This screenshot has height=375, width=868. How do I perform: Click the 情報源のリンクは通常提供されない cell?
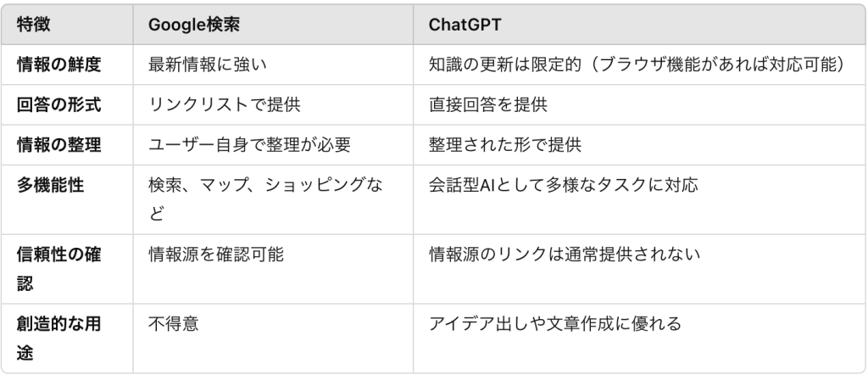(565, 255)
